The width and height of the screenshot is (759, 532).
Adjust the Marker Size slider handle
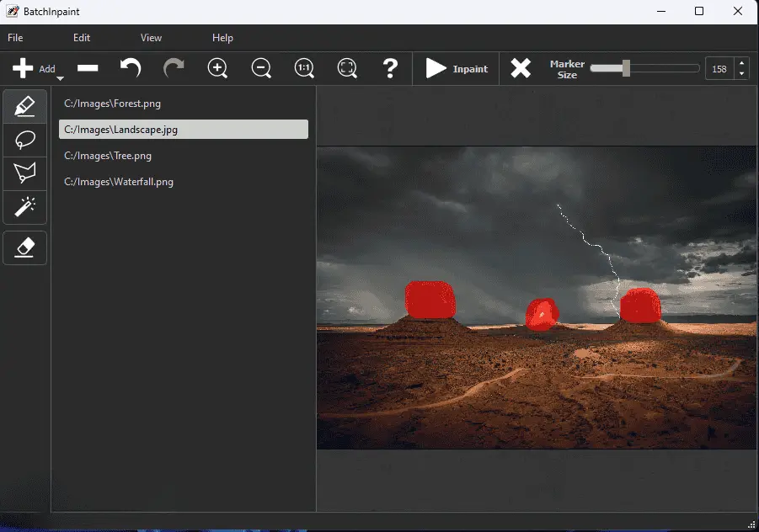click(x=627, y=68)
